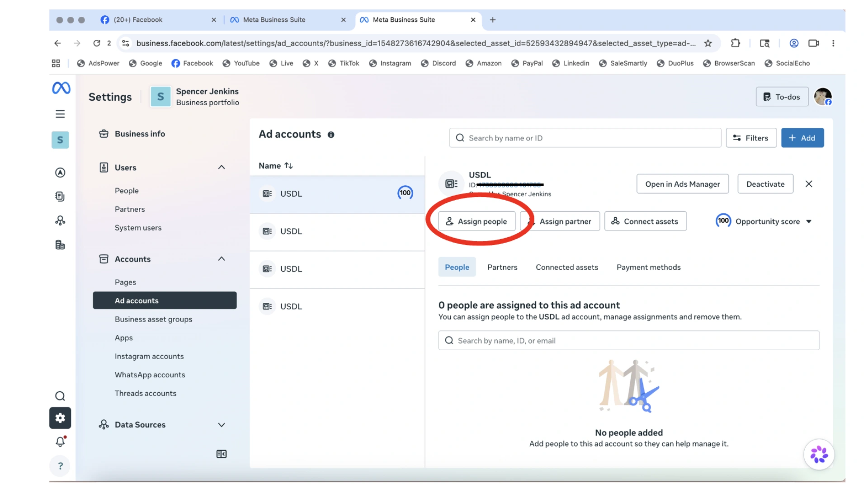Open the browser three-dot menu
868x488 pixels.
(833, 43)
